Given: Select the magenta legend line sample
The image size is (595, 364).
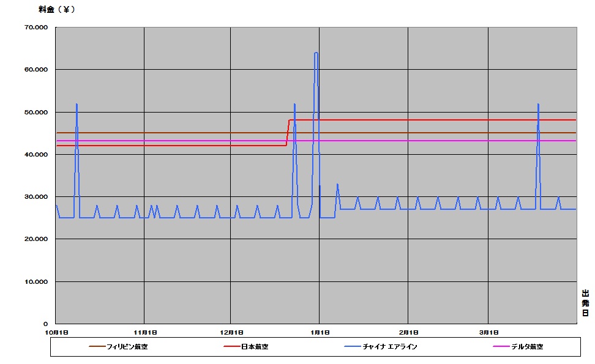Looking at the screenshot, I should (x=501, y=347).
